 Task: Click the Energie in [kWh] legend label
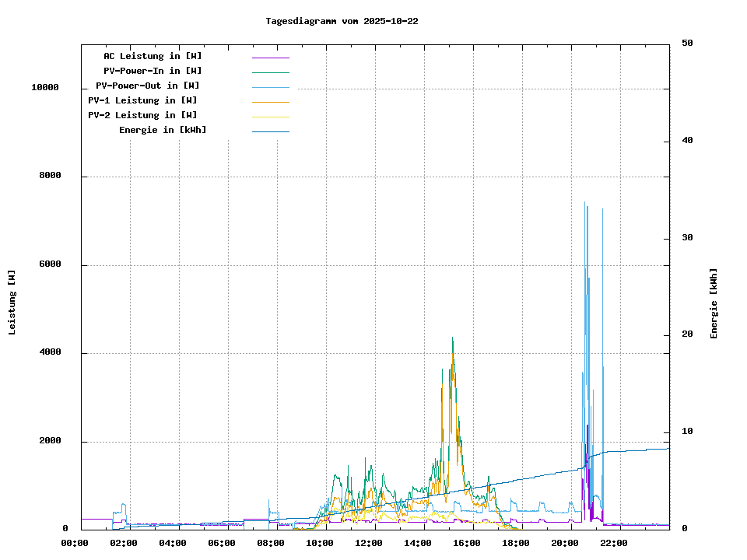pyautogui.click(x=163, y=130)
